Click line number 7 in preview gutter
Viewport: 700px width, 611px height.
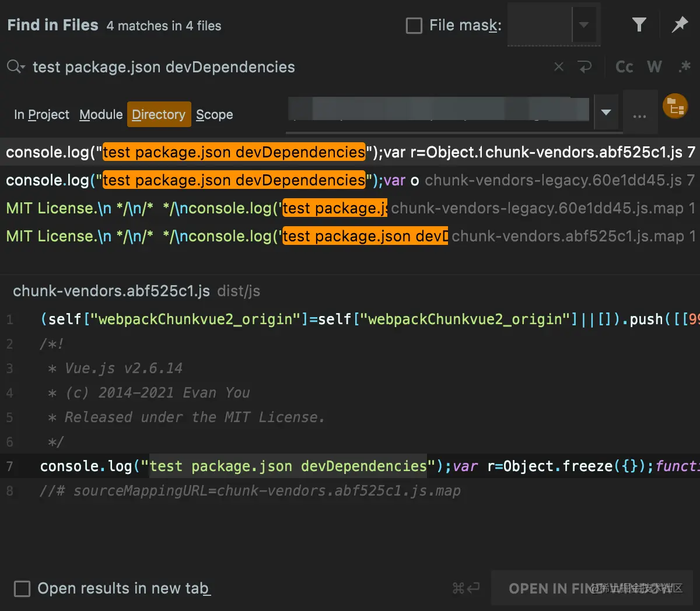tap(9, 466)
